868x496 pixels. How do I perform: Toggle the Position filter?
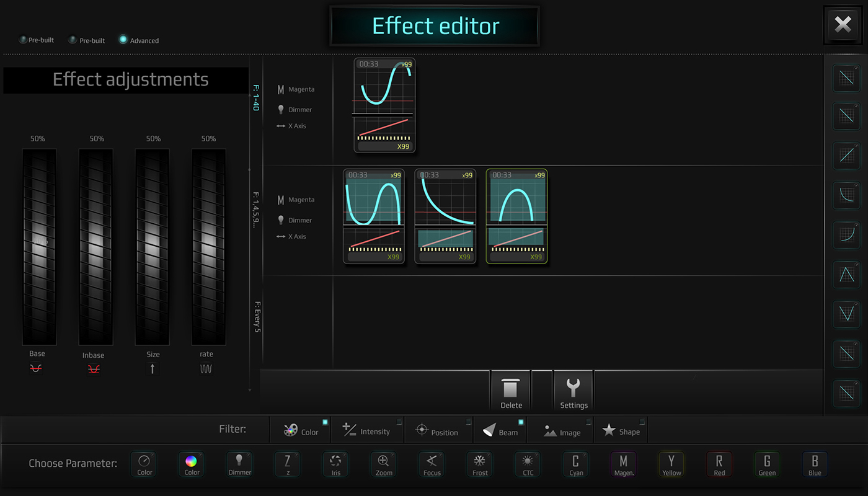pyautogui.click(x=438, y=430)
